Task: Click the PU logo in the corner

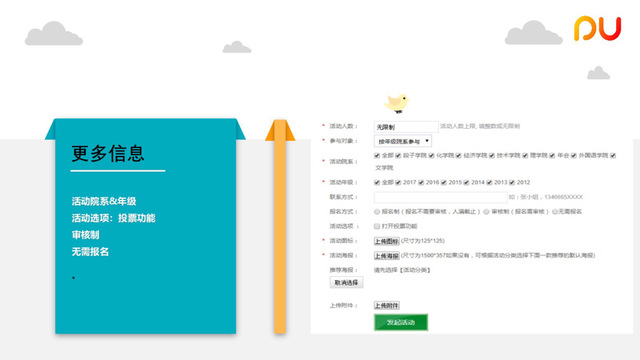Action: click(597, 29)
